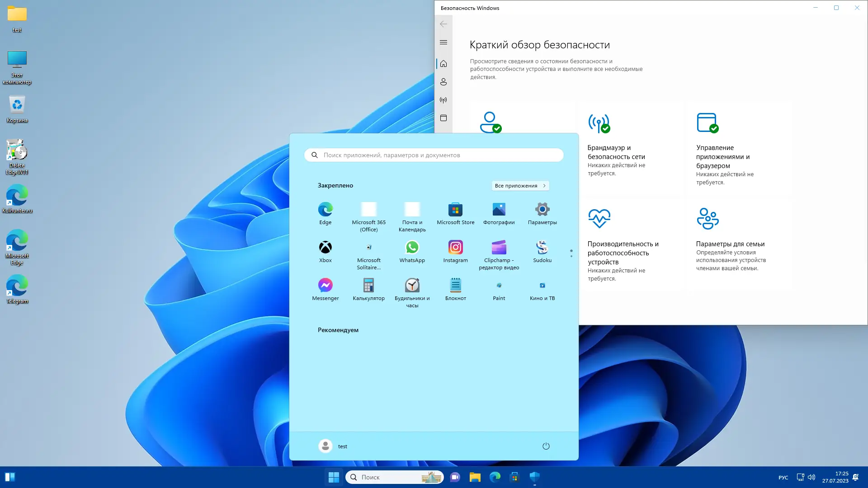Click the Start menu search field
This screenshot has width=868, height=488.
pyautogui.click(x=434, y=155)
